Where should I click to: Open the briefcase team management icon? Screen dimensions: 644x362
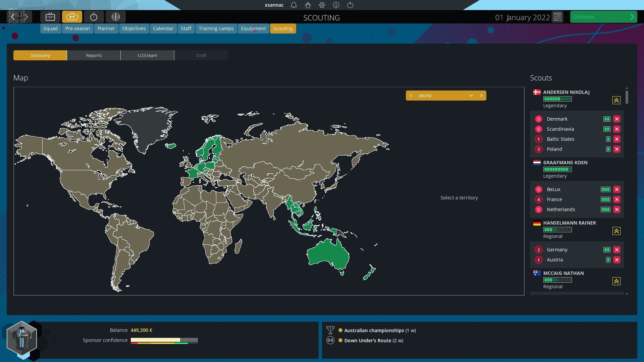point(50,16)
